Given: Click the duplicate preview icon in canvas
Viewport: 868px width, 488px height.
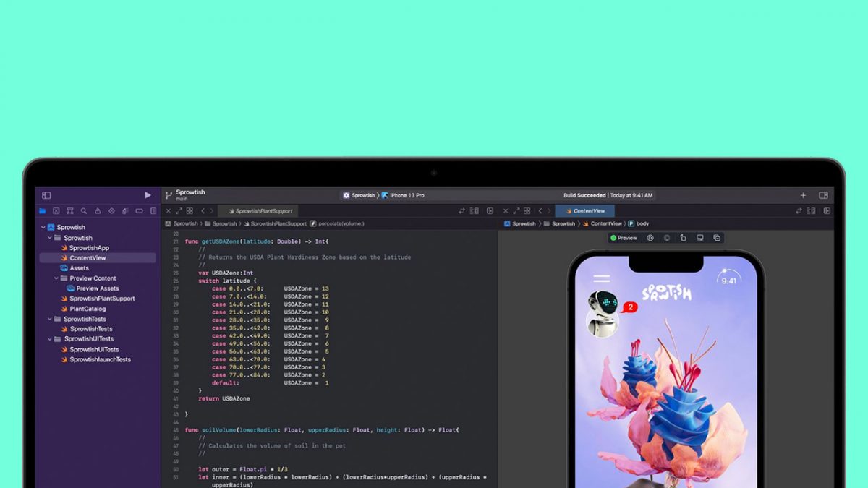Looking at the screenshot, I should coord(717,238).
